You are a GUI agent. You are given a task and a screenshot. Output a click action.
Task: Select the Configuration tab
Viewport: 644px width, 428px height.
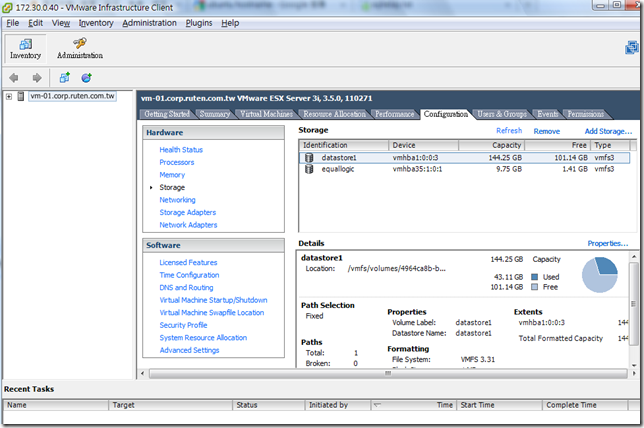coord(446,114)
